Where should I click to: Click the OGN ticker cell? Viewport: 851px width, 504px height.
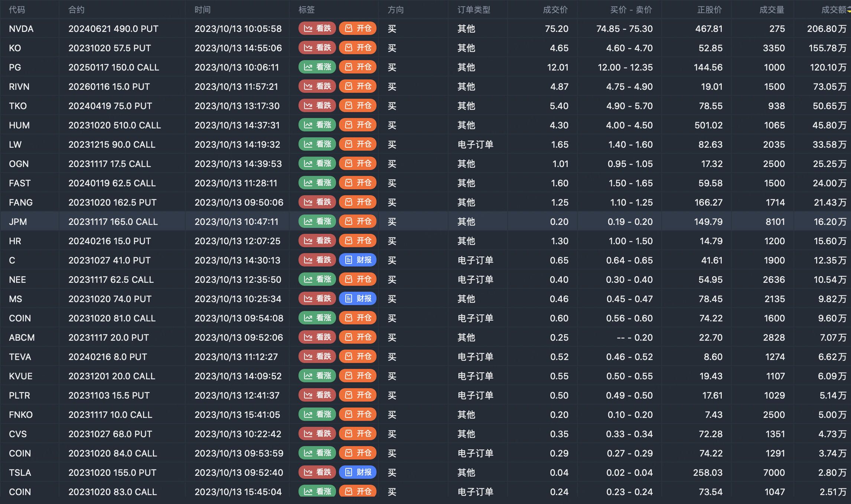(x=19, y=164)
